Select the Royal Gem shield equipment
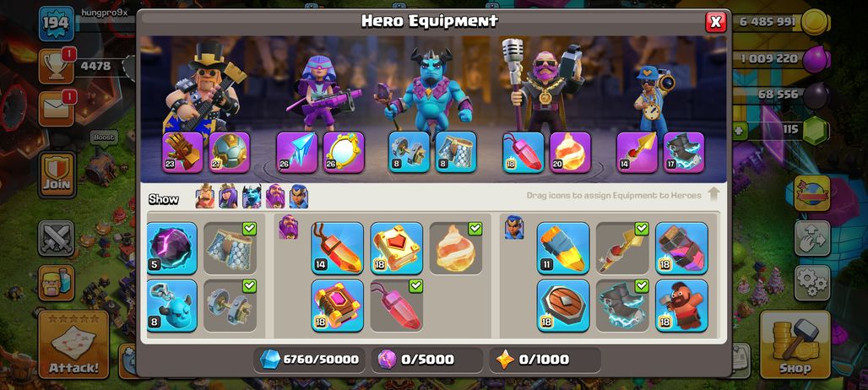Viewport: 868px width, 390px height. coord(563,306)
